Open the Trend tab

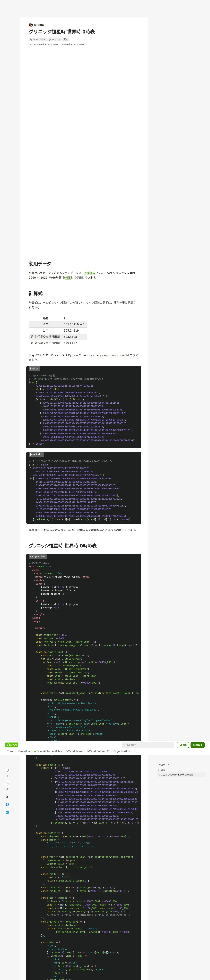[x=11, y=751]
